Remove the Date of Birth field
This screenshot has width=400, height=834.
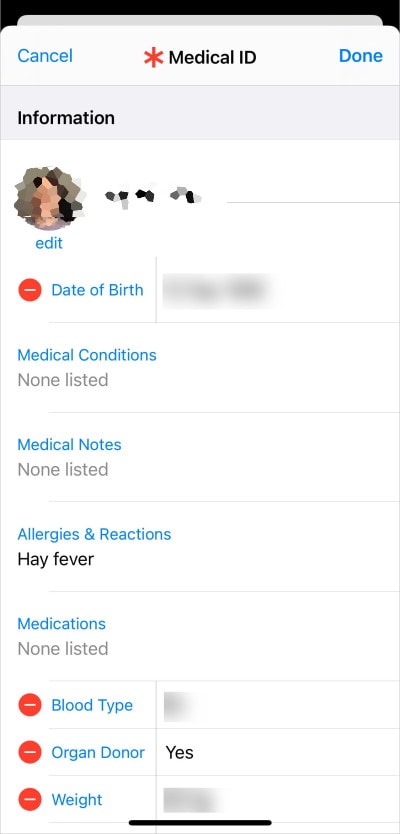30,290
